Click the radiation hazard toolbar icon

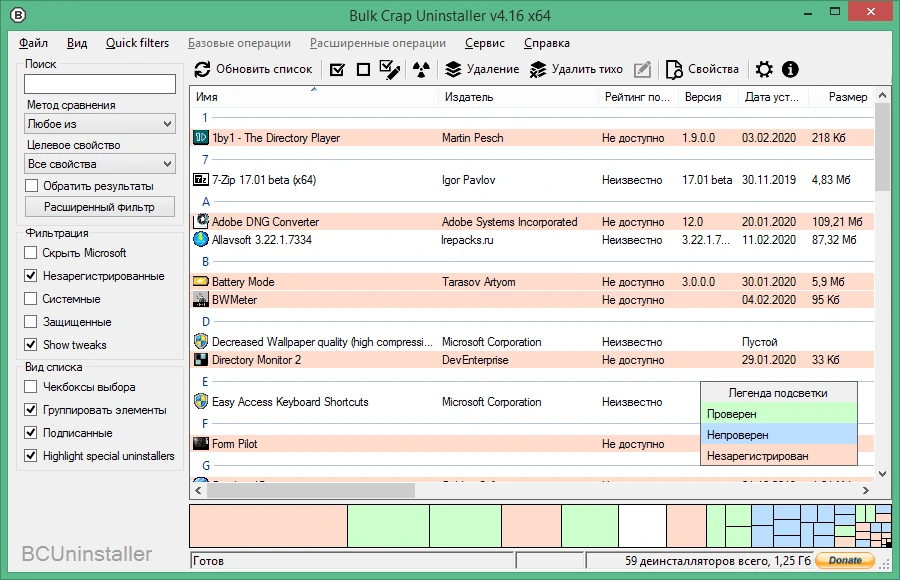pyautogui.click(x=421, y=69)
